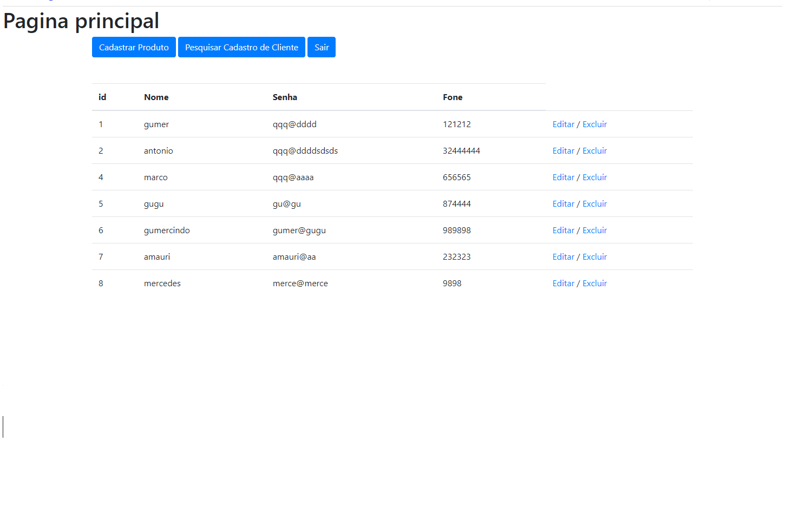This screenshot has width=812, height=514.
Task: Edit mercedes' client data
Action: (563, 283)
